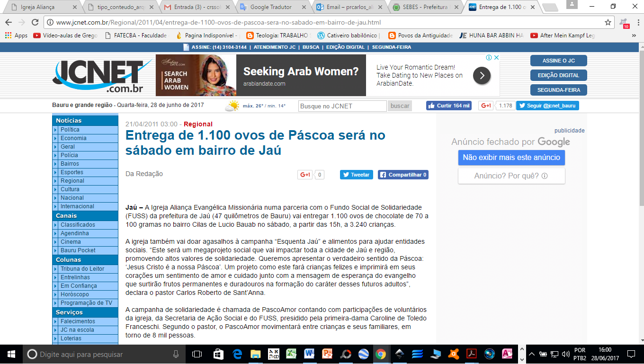Image resolution: width=644 pixels, height=364 pixels.
Task: Click the browser back arrow
Action: pyautogui.click(x=9, y=22)
